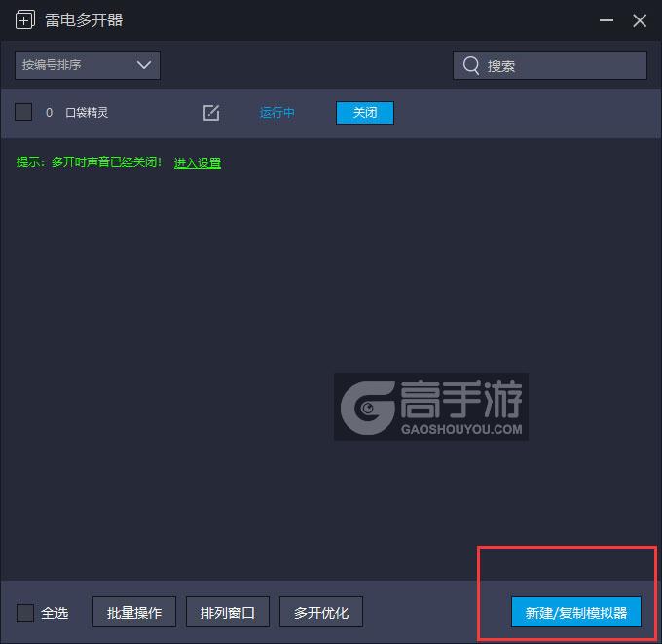Minimize the 雷电多开器 window

click(x=607, y=20)
